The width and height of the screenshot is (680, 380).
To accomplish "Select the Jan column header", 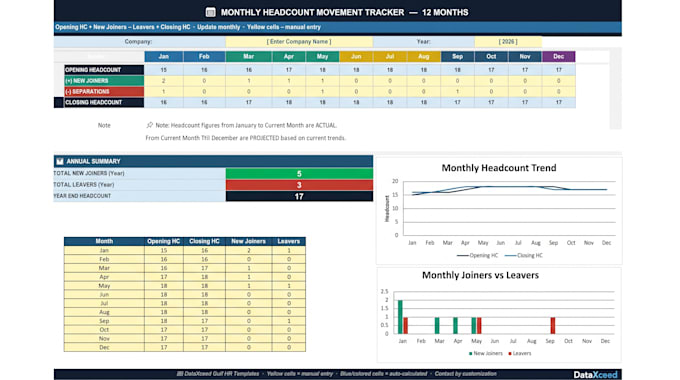I will (163, 56).
